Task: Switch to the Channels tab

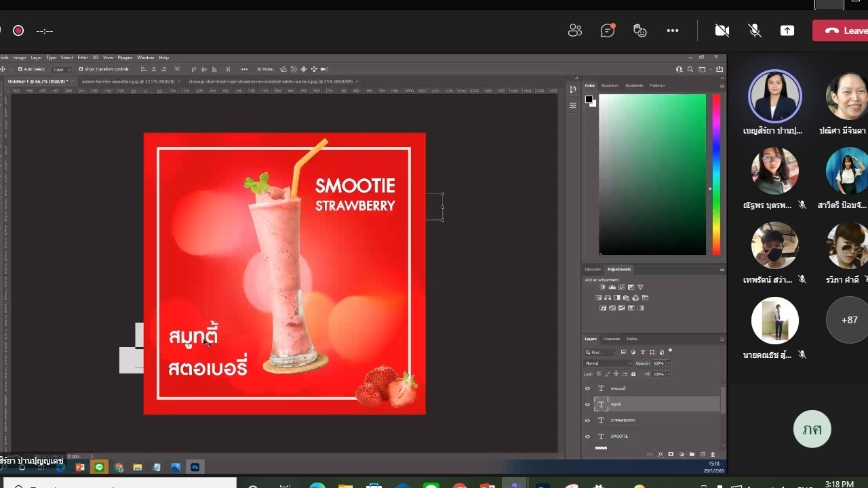Action: (x=612, y=339)
